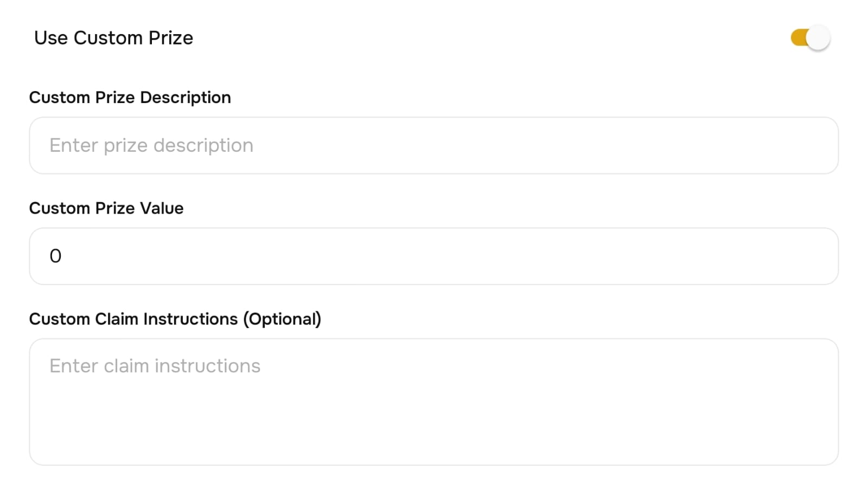The height and width of the screenshot is (487, 868).
Task: Focus the Custom Prize Value field
Action: 433,256
